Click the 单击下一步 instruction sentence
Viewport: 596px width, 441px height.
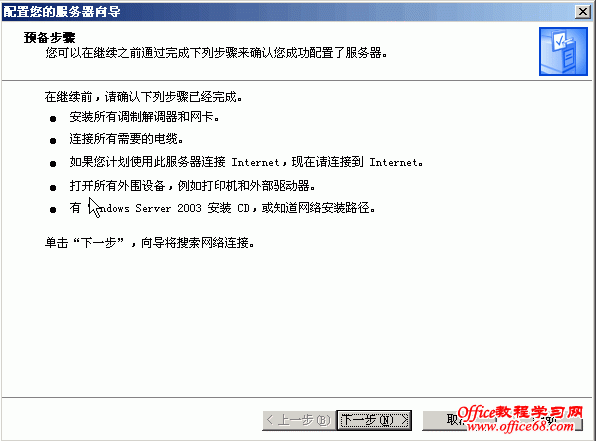[x=150, y=242]
